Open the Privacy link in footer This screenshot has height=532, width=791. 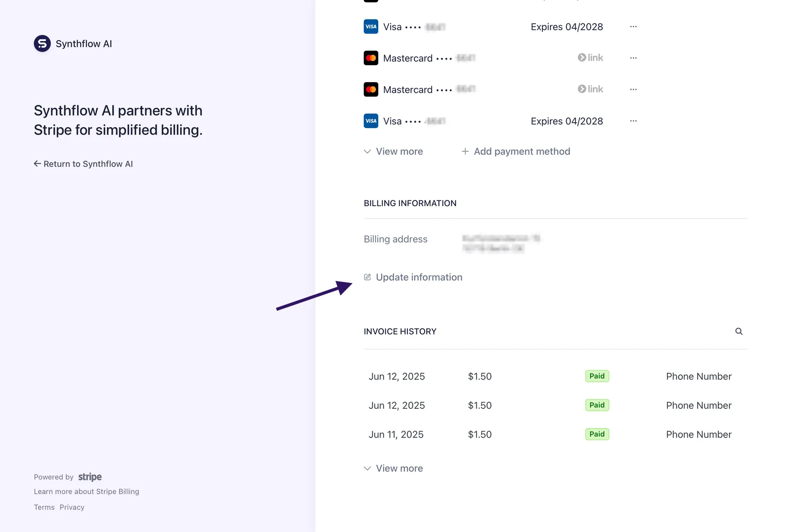click(x=72, y=507)
